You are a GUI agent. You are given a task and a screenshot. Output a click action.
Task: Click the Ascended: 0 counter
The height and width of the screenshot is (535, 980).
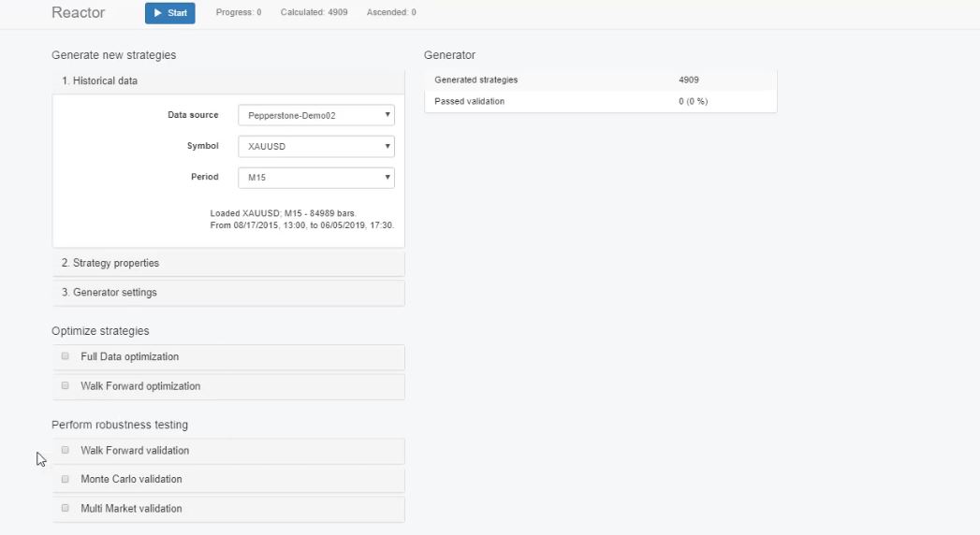(x=393, y=13)
